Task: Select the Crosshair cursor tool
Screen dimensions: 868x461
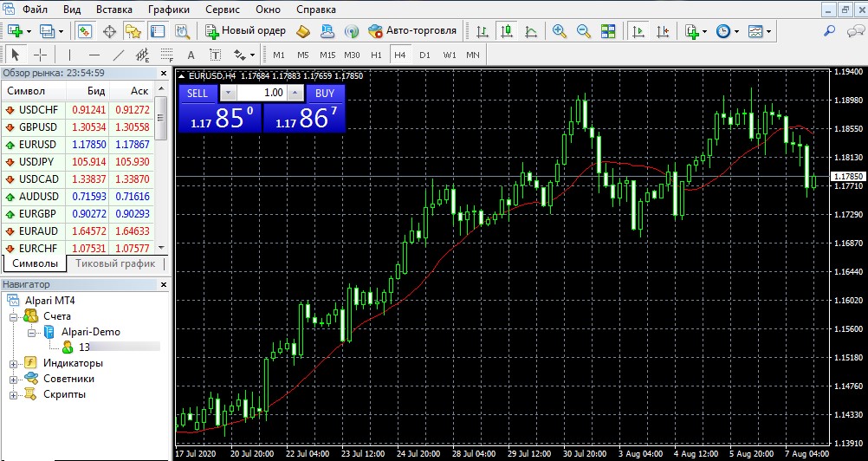Action: 41,55
